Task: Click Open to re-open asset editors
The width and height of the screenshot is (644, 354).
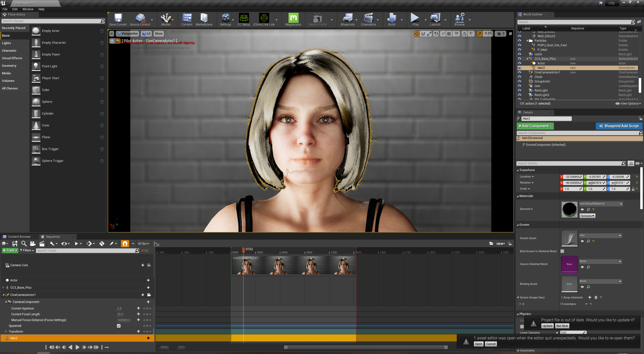Action: (478, 344)
